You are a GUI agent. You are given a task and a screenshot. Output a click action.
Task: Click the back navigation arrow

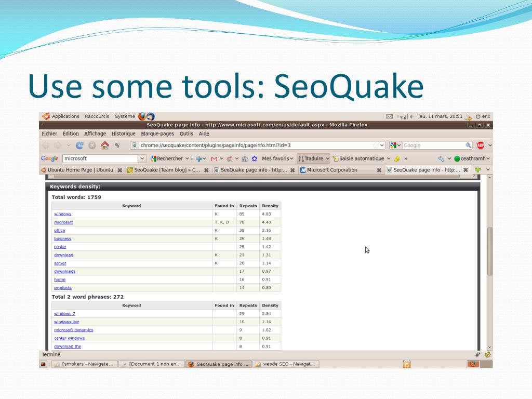(x=46, y=145)
